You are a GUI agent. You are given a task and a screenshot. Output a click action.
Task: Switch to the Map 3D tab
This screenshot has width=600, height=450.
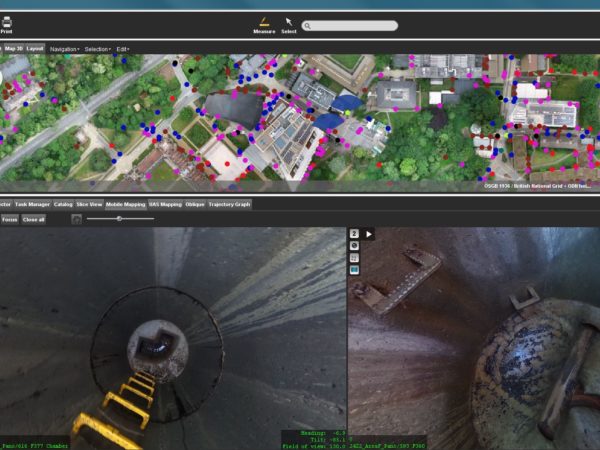point(14,49)
